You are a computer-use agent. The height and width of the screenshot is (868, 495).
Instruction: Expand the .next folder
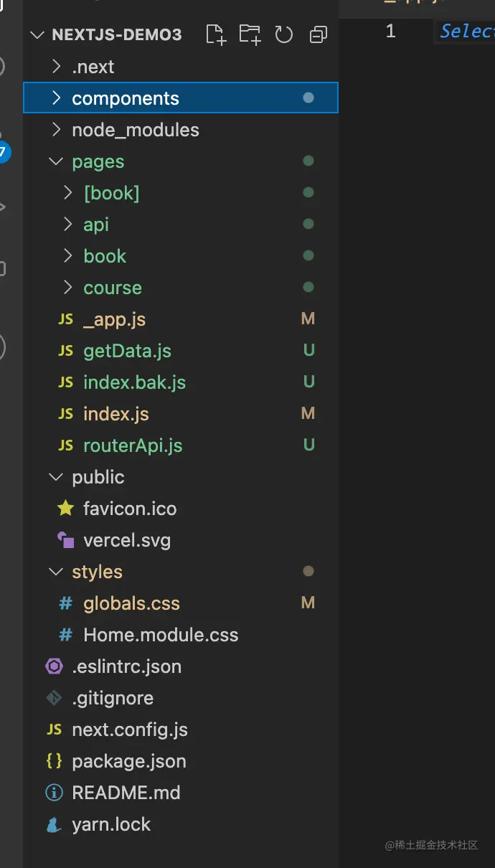point(93,67)
